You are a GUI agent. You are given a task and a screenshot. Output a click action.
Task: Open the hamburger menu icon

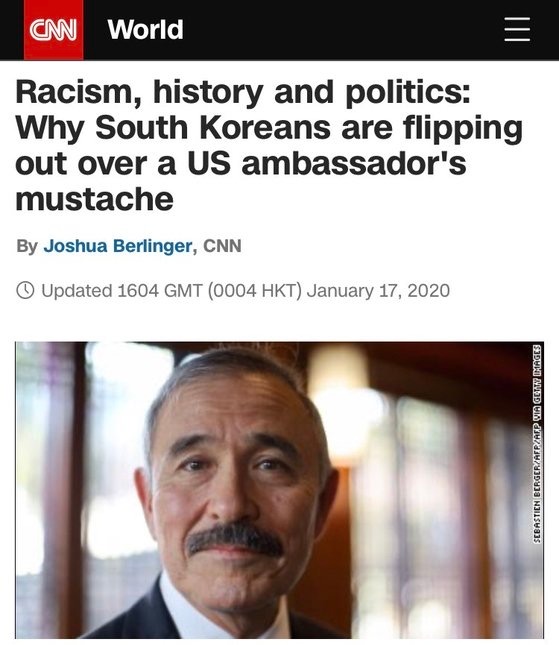pos(517,29)
